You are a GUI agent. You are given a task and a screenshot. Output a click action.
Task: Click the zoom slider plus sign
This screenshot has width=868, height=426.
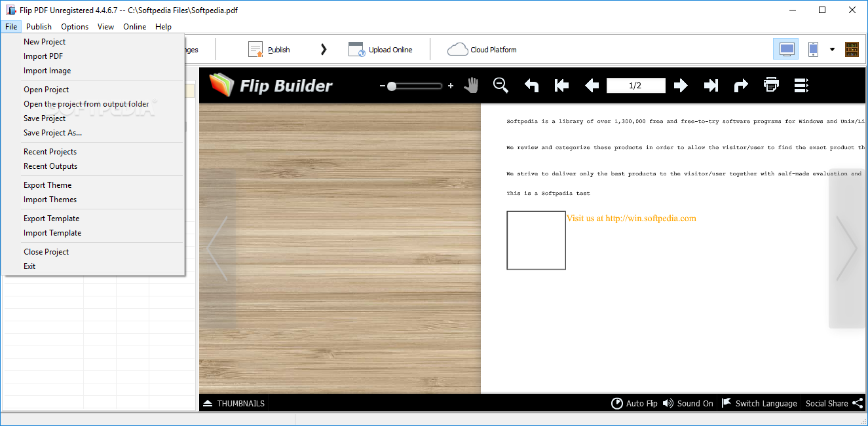click(x=450, y=86)
